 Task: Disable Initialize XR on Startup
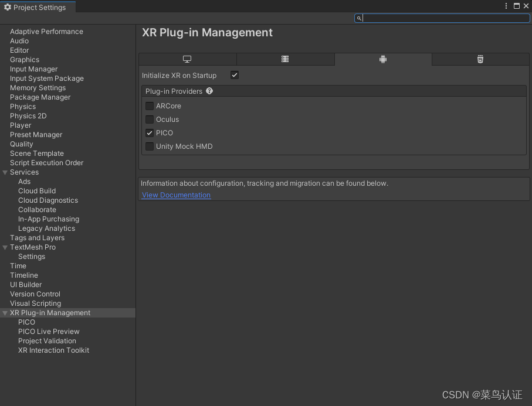click(235, 75)
